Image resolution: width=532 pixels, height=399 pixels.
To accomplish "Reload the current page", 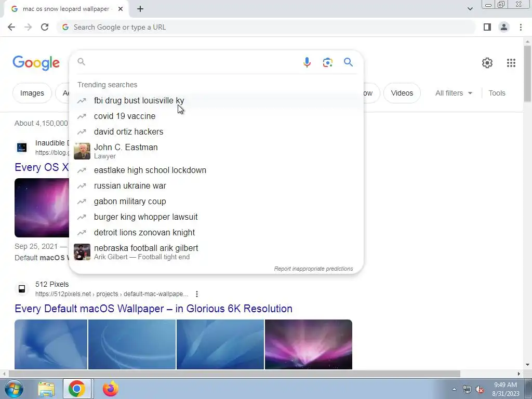I will coord(45,27).
